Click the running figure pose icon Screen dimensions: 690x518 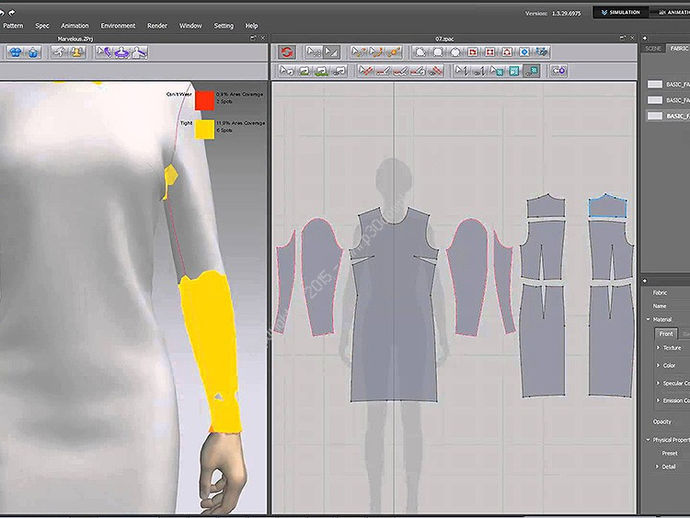[59, 52]
